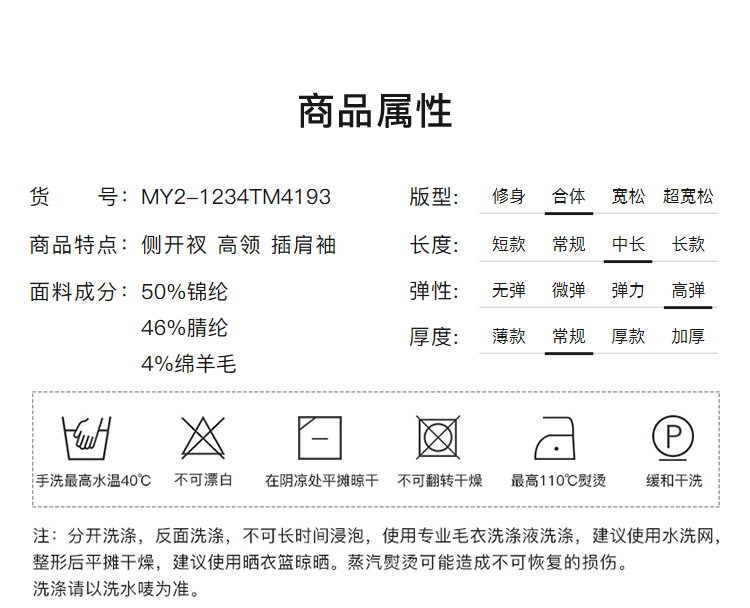Pick the 微弹 elasticity option

[x=568, y=291]
